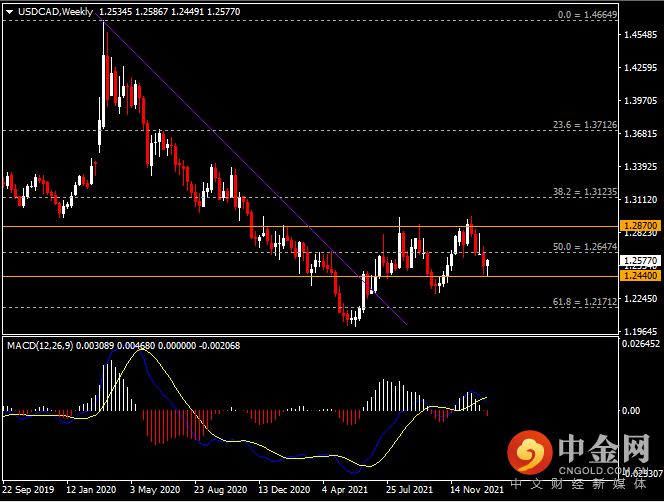This screenshot has width=664, height=502.
Task: Select the 23.6 = 1.37126 Fibonacci label
Action: pyautogui.click(x=585, y=125)
